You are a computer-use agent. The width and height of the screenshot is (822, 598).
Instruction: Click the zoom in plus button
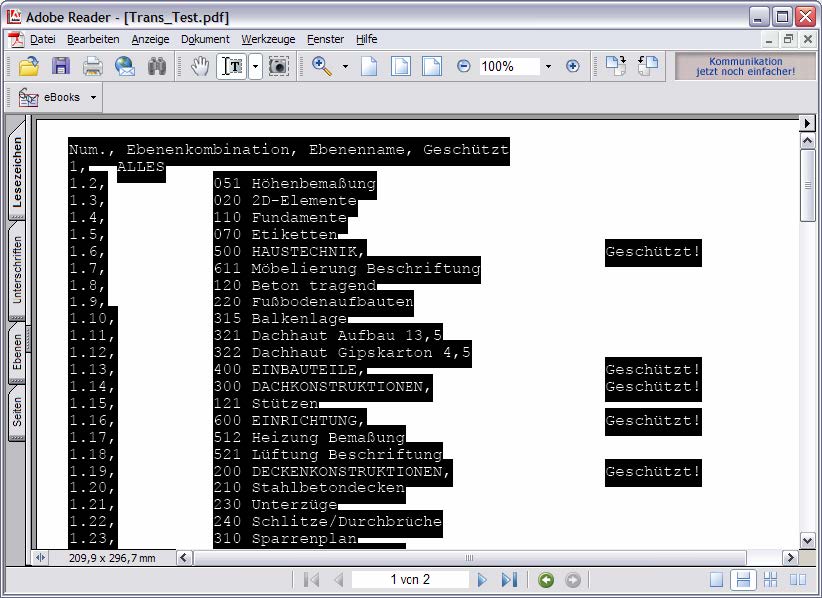572,66
